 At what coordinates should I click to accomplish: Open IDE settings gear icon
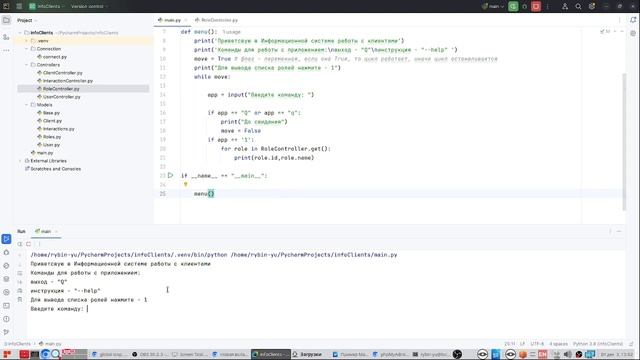point(592,6)
